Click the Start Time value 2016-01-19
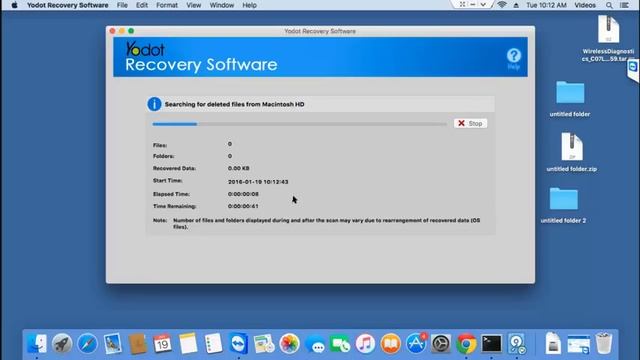Viewport: 640px width, 360px height. click(x=258, y=182)
